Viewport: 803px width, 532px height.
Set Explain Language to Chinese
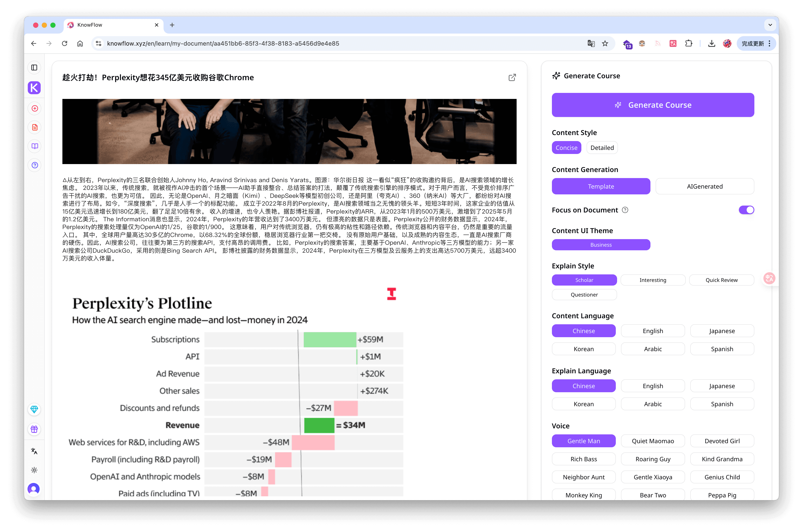tap(583, 386)
